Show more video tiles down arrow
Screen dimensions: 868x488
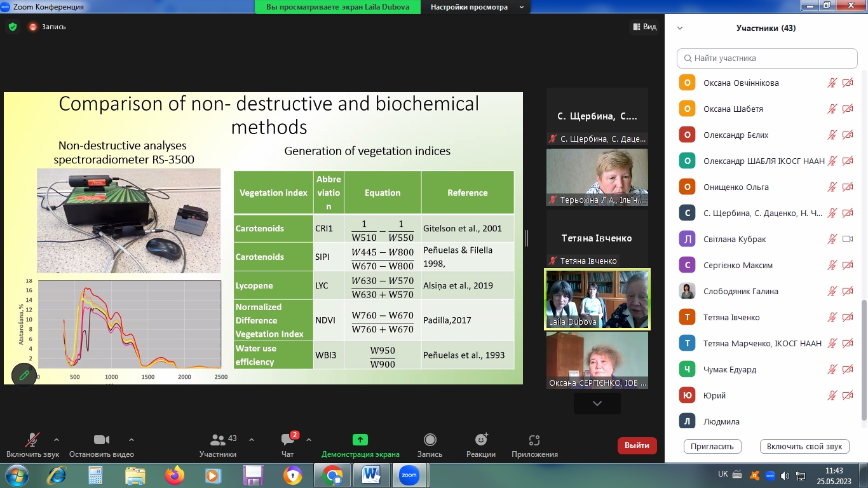pos(597,403)
